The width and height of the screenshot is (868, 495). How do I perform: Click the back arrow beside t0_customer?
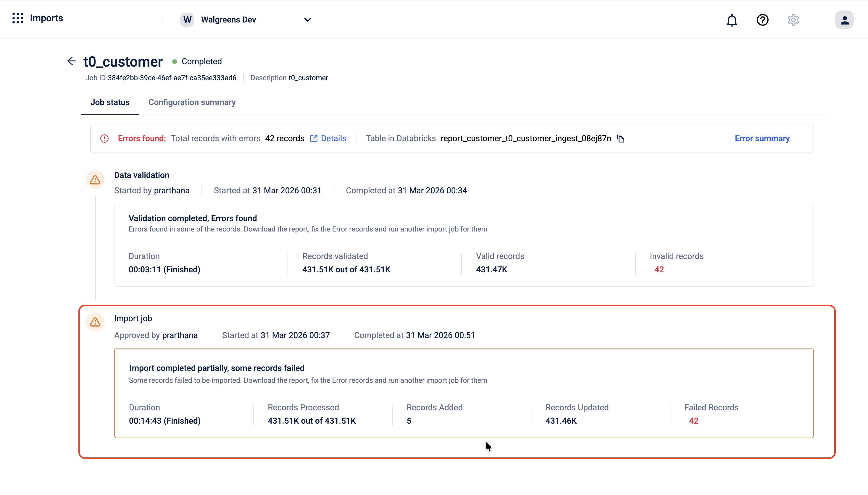pyautogui.click(x=71, y=61)
